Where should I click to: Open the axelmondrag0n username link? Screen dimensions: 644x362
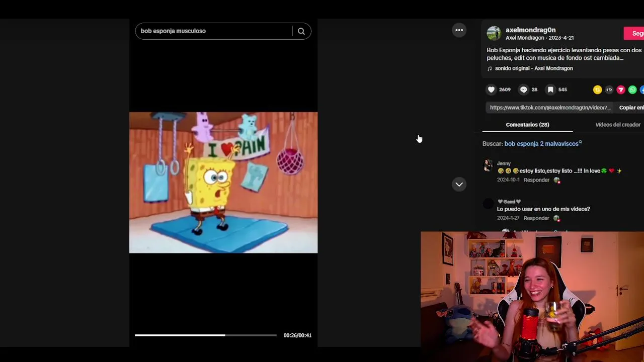pyautogui.click(x=530, y=30)
